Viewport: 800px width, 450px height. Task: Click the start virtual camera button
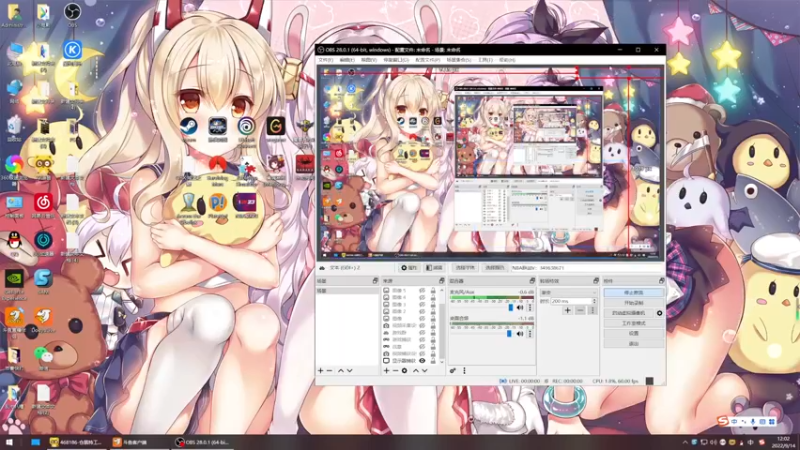tap(629, 313)
